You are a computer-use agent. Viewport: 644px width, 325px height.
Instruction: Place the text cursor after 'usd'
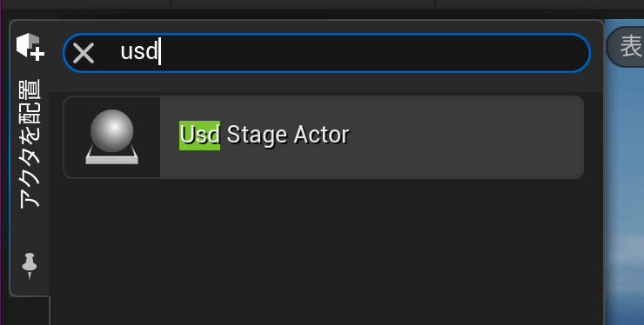pos(160,52)
